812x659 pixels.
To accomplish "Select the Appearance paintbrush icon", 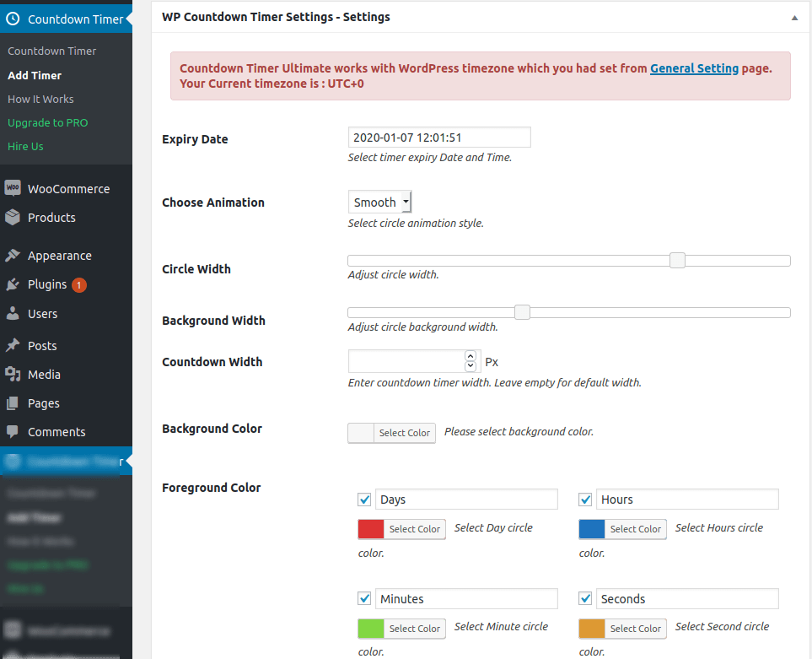I will [x=12, y=255].
